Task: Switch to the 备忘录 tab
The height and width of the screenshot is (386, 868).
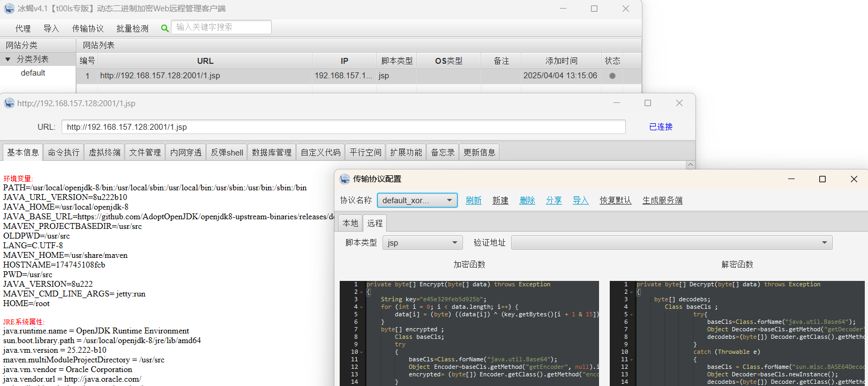Action: tap(443, 152)
